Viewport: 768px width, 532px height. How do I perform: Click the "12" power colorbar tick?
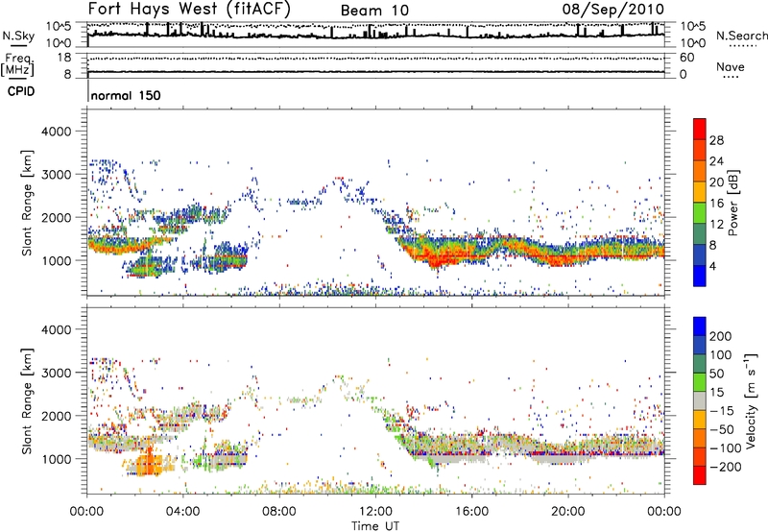716,225
